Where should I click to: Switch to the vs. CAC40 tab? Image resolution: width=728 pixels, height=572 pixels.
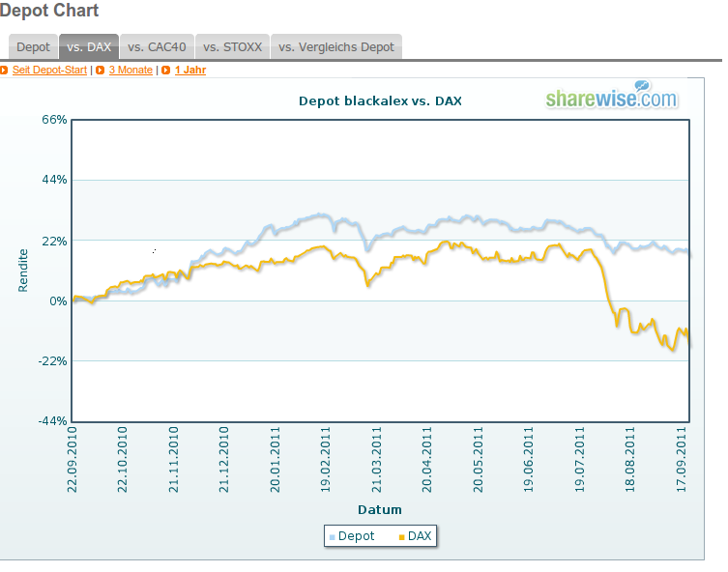coord(156,46)
